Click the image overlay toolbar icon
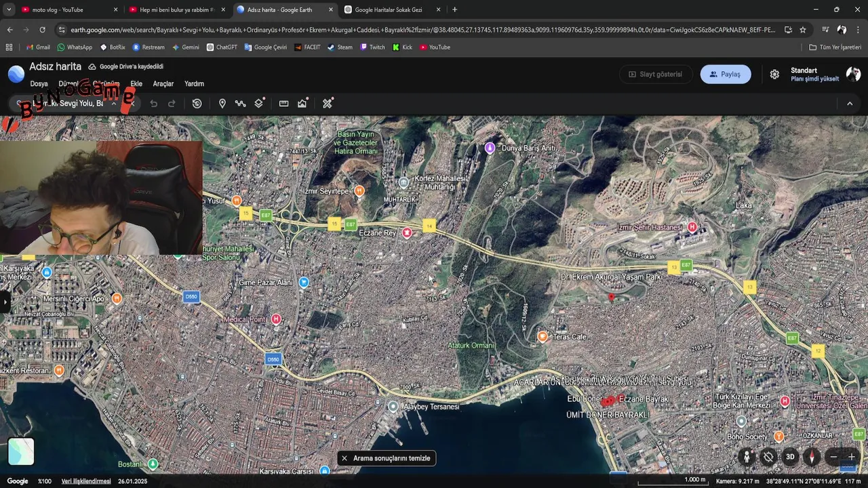 [x=302, y=103]
